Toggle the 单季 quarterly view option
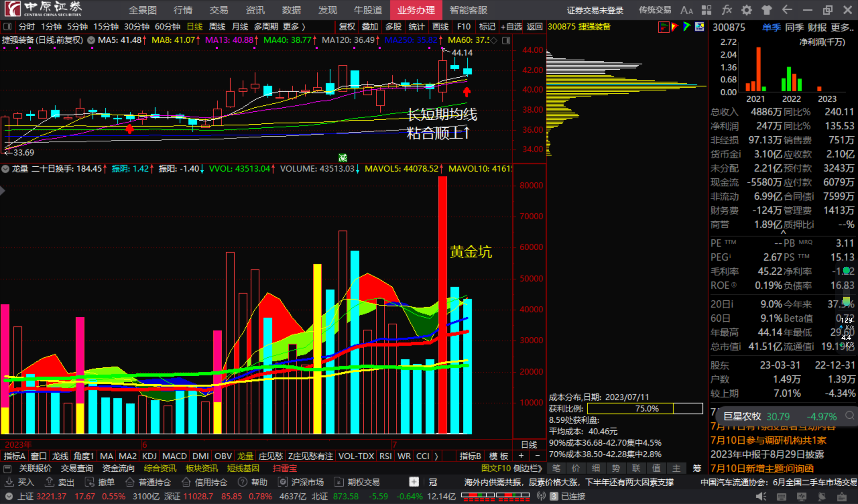The width and height of the screenshot is (858, 504). (x=771, y=28)
